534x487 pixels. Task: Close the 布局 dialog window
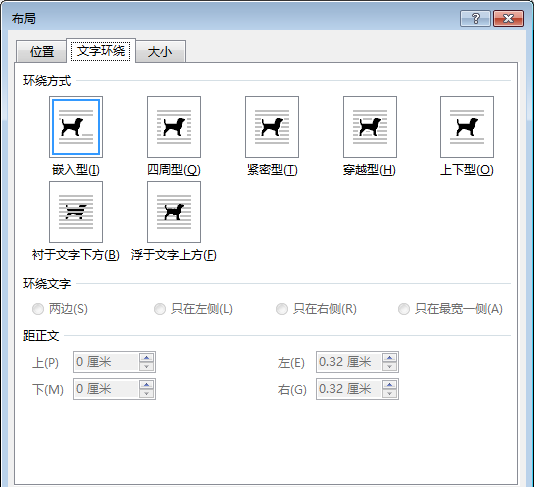508,18
